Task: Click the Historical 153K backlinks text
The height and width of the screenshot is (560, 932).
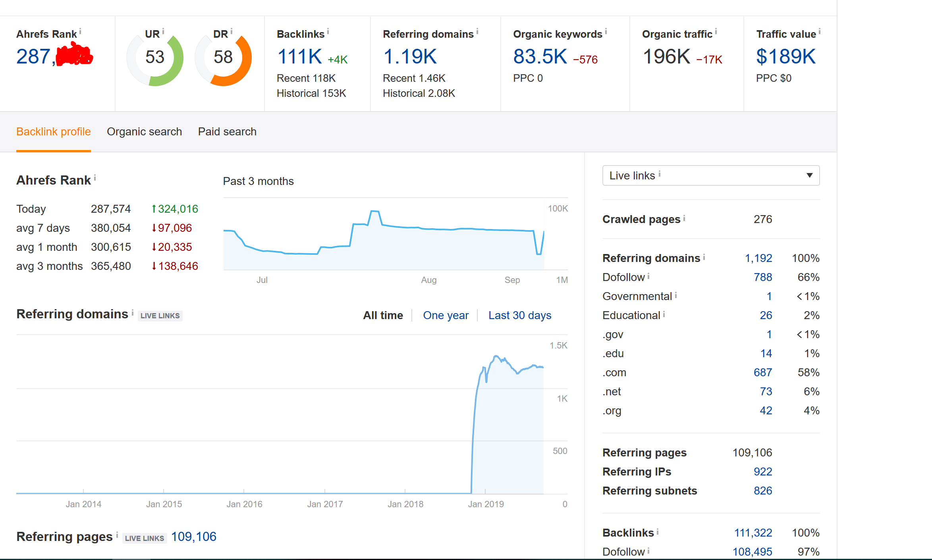Action: tap(311, 93)
